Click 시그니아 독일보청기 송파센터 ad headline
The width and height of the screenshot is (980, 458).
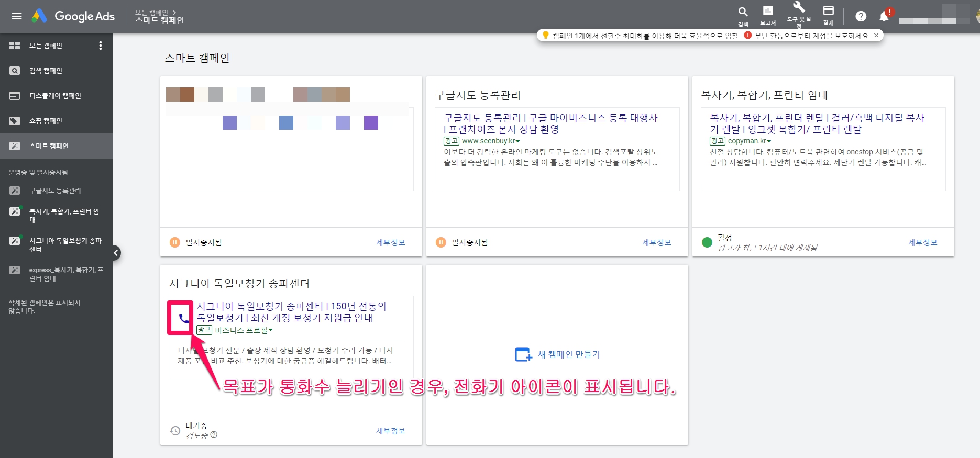pyautogui.click(x=291, y=312)
